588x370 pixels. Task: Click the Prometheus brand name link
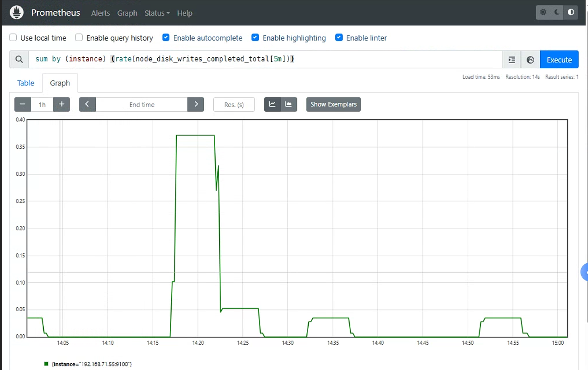tap(56, 13)
